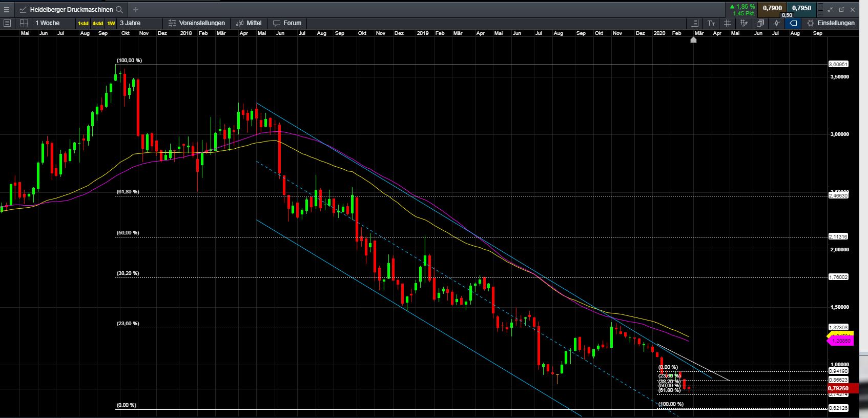Expand the Voreinstellungen presets menu
The height and width of the screenshot is (418, 868).
point(197,23)
